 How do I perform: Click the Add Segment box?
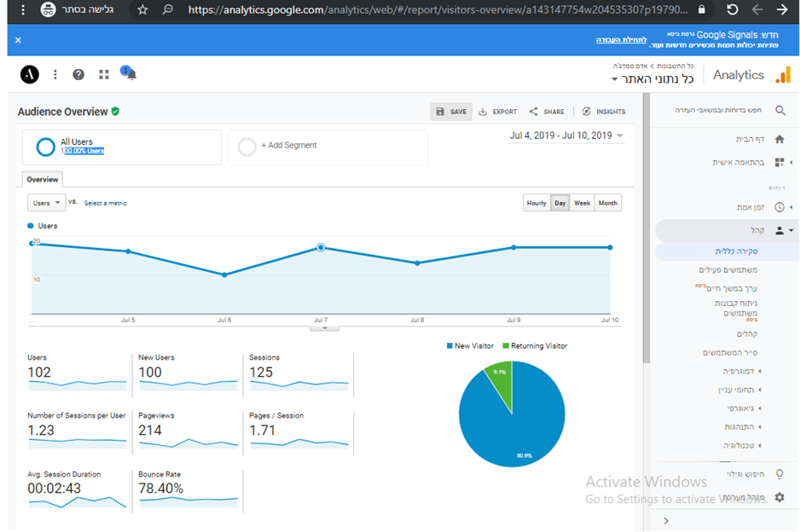pyautogui.click(x=328, y=147)
